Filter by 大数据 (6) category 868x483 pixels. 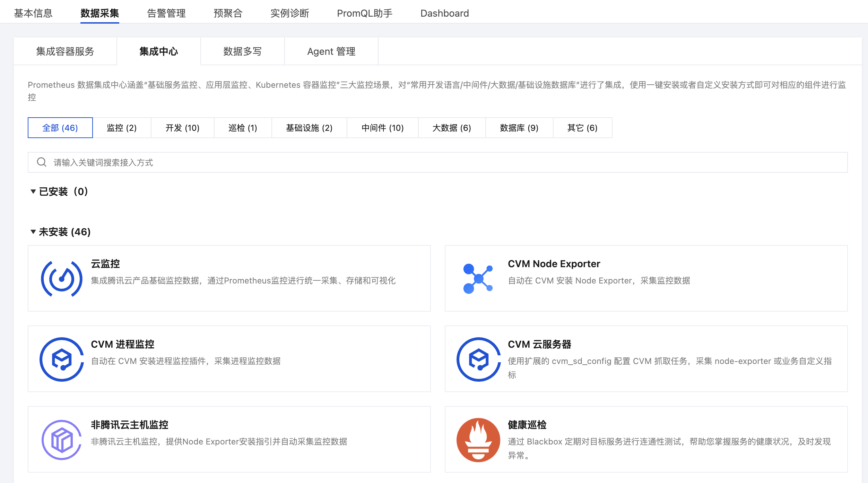click(451, 128)
